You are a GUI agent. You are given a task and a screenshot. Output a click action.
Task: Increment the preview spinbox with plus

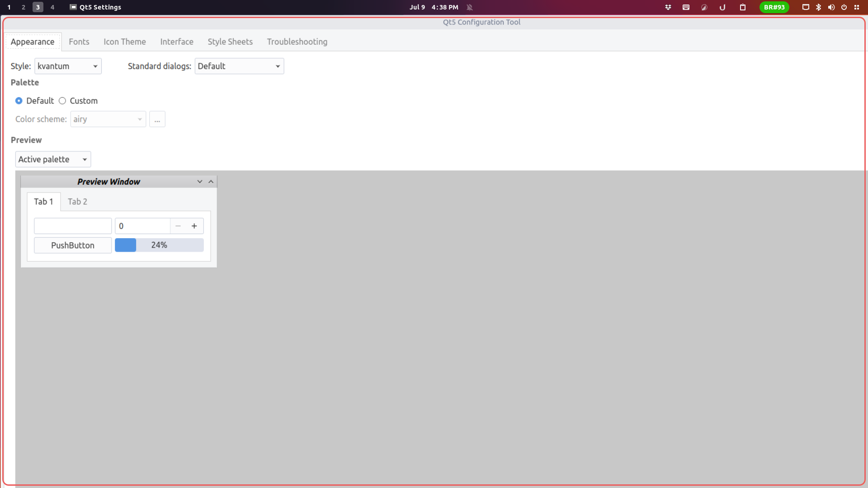pos(194,226)
